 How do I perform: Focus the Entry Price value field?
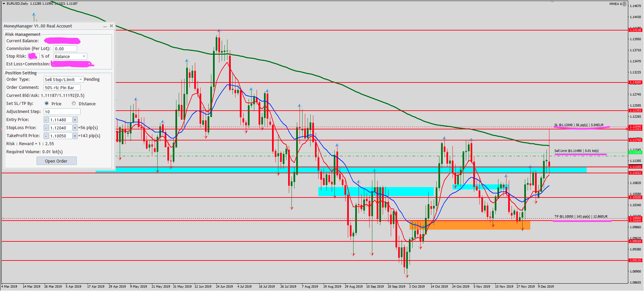[x=60, y=120]
